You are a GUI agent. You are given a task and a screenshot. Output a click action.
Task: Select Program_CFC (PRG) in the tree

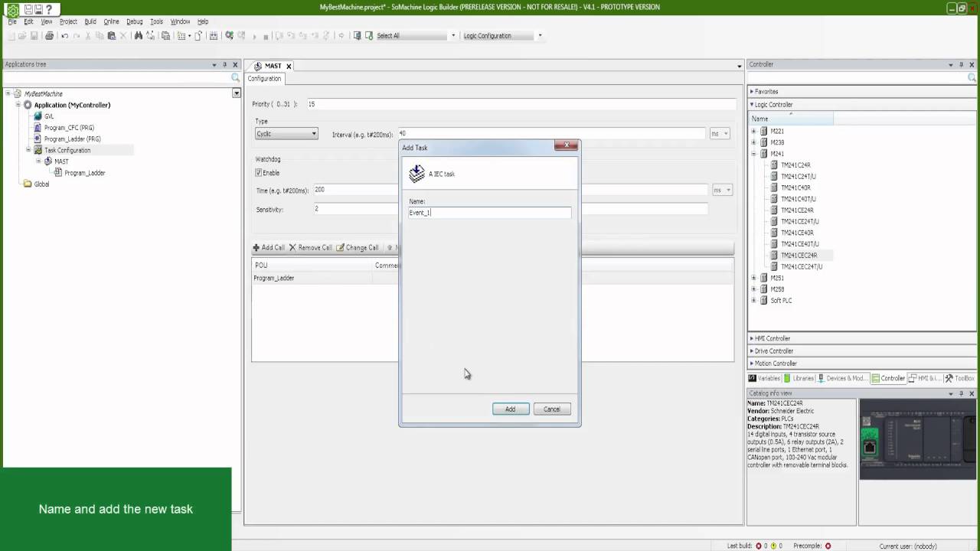coord(69,128)
